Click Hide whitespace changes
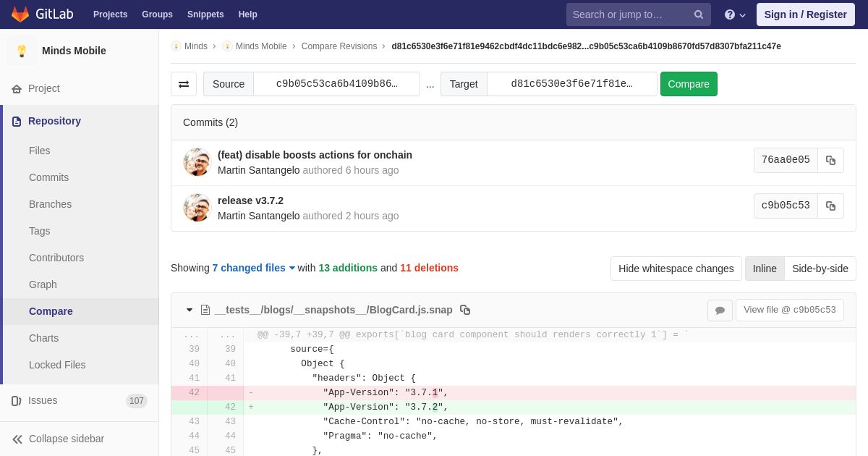The width and height of the screenshot is (868, 456). coord(676,269)
